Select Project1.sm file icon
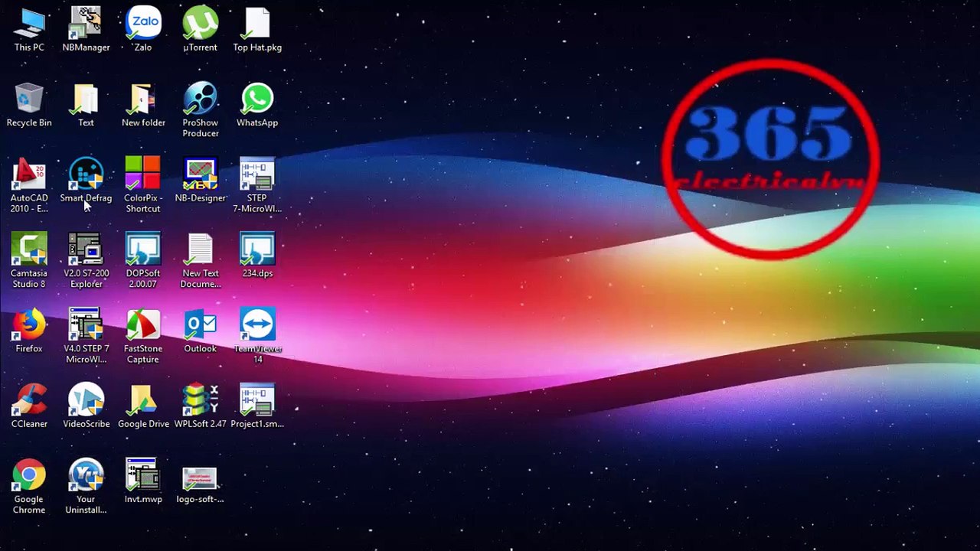 click(x=257, y=406)
